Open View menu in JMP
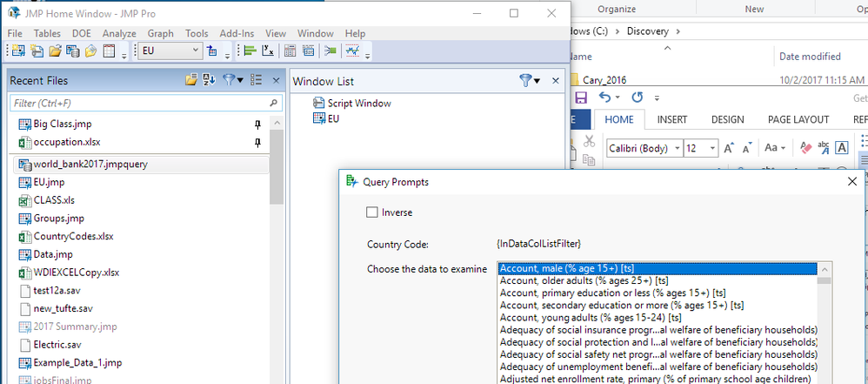Viewport: 868px width, 384px height. tap(276, 33)
